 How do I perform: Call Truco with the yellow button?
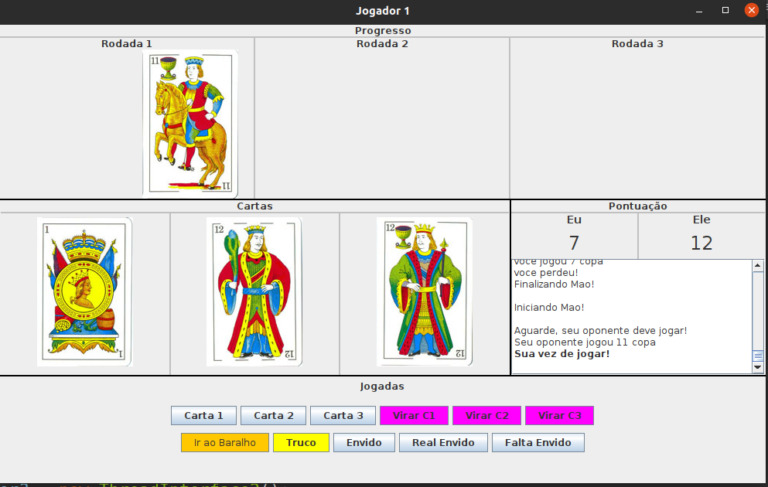coord(300,442)
